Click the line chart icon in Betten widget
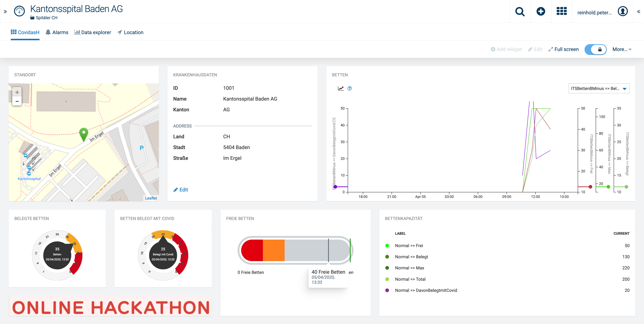This screenshot has height=324, width=644. [x=341, y=88]
